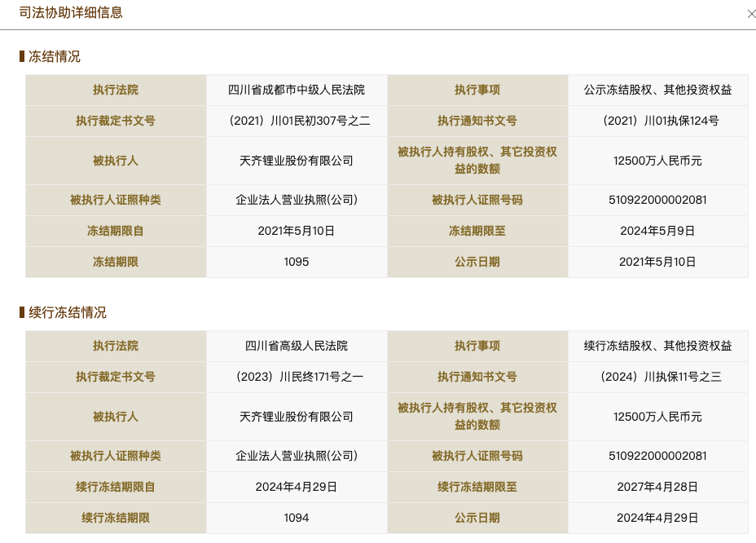Viewport: 756px width, 543px height.
Task: Select court name 四川省成都市中级人民法院
Action: coord(296,90)
